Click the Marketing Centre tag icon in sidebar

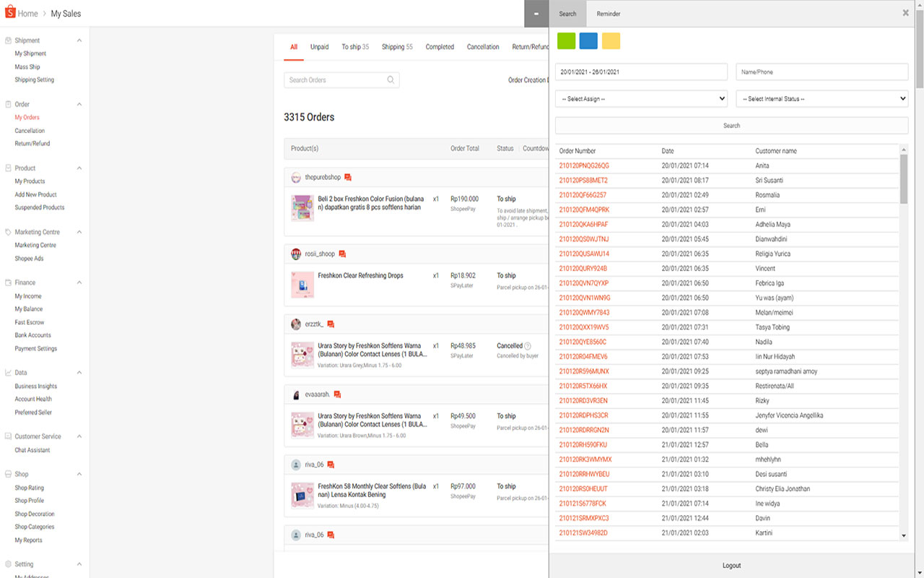pos(9,231)
